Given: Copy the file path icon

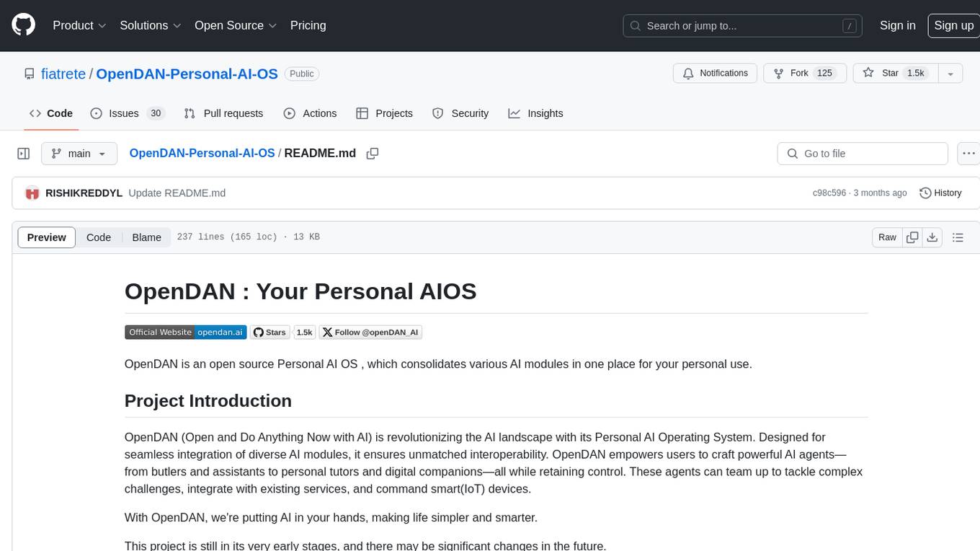Looking at the screenshot, I should point(373,154).
